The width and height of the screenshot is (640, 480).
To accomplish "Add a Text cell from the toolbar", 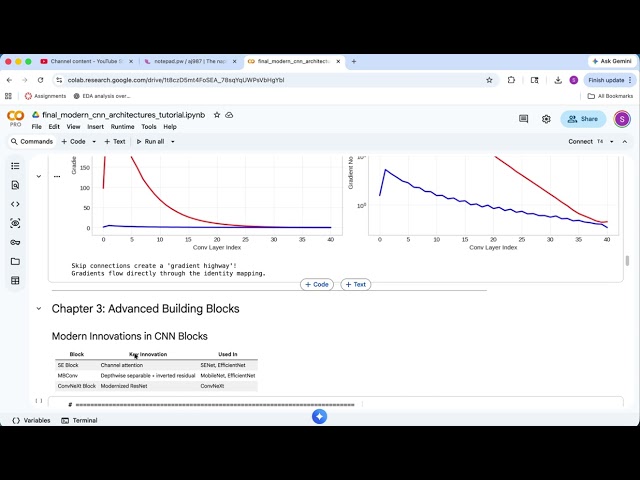I will (115, 142).
